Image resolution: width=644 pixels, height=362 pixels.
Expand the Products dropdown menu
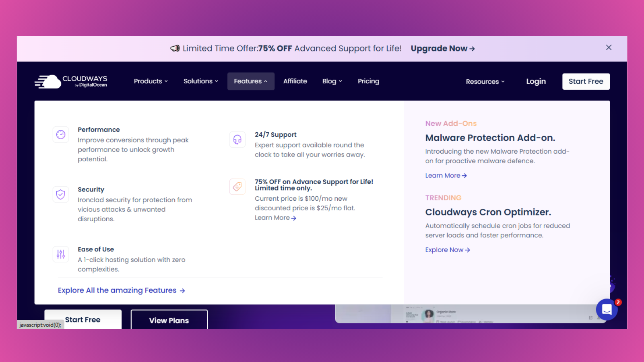(x=151, y=81)
